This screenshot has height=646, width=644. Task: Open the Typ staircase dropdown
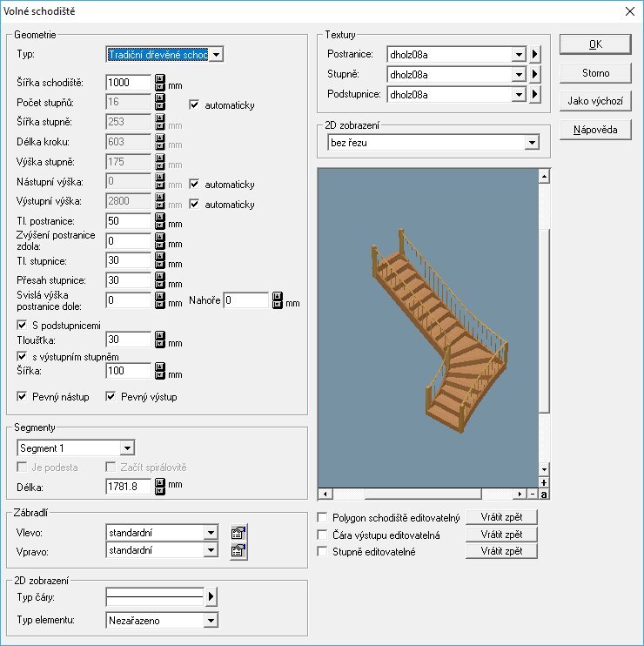pos(217,55)
